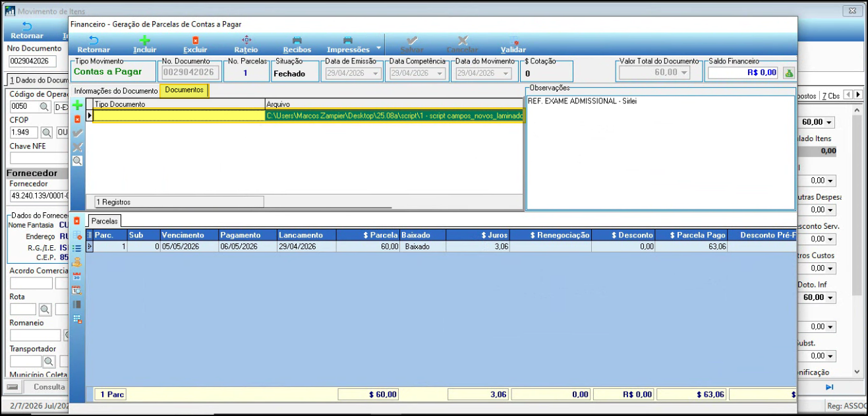The image size is (868, 416).
Task: Open the Impressões dropdown arrow
Action: coord(378,48)
